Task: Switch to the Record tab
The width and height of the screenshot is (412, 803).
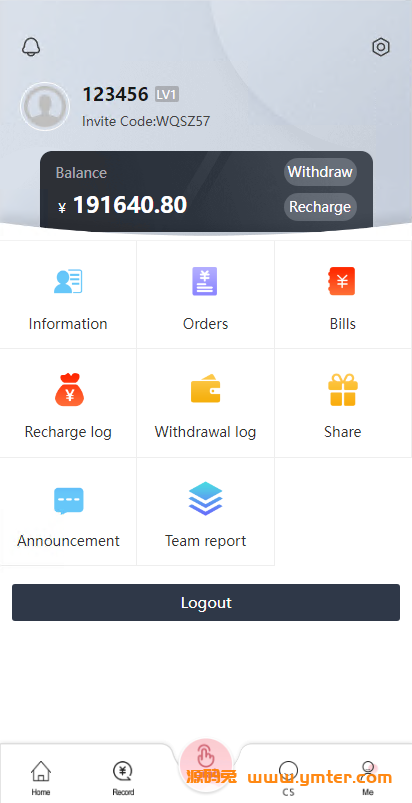Action: (123, 777)
